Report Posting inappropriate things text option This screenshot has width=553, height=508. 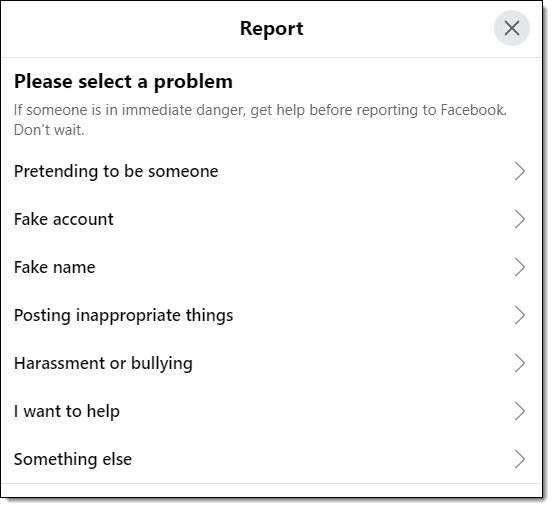[123, 315]
